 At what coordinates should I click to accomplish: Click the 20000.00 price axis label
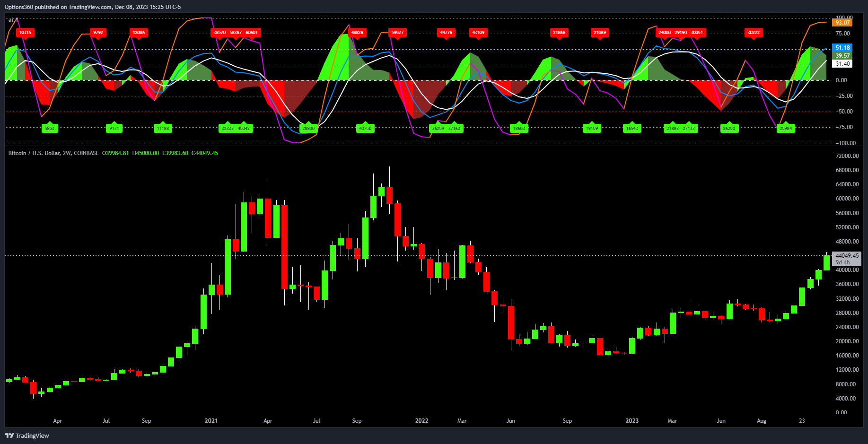pyautogui.click(x=847, y=341)
